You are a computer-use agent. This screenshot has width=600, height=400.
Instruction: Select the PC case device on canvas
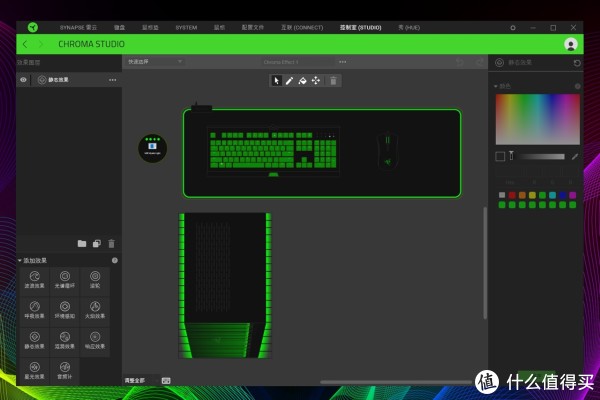[x=225, y=286]
